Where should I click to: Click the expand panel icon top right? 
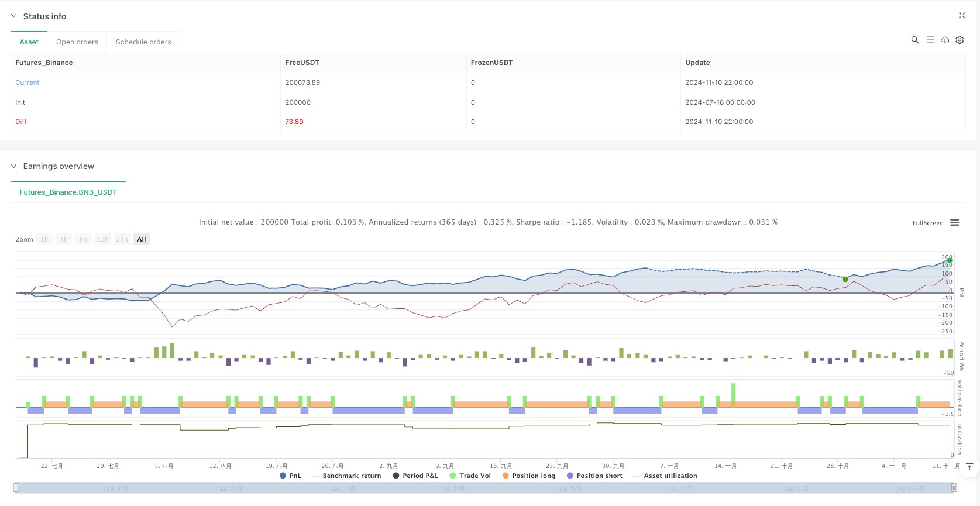click(x=962, y=16)
